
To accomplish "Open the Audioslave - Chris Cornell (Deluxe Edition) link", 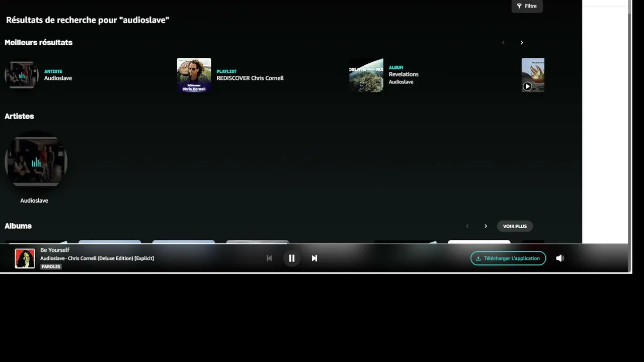I will [x=97, y=258].
